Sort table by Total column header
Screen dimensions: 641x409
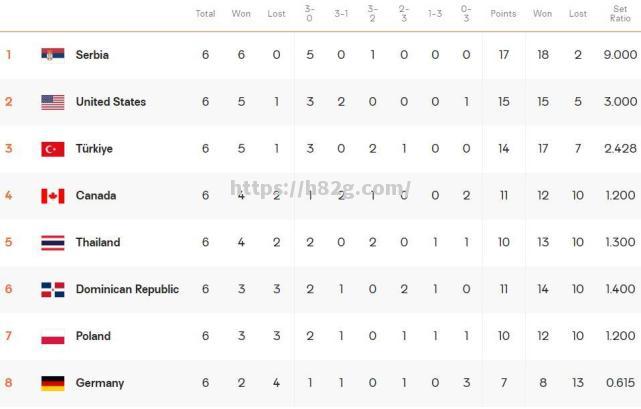(205, 14)
